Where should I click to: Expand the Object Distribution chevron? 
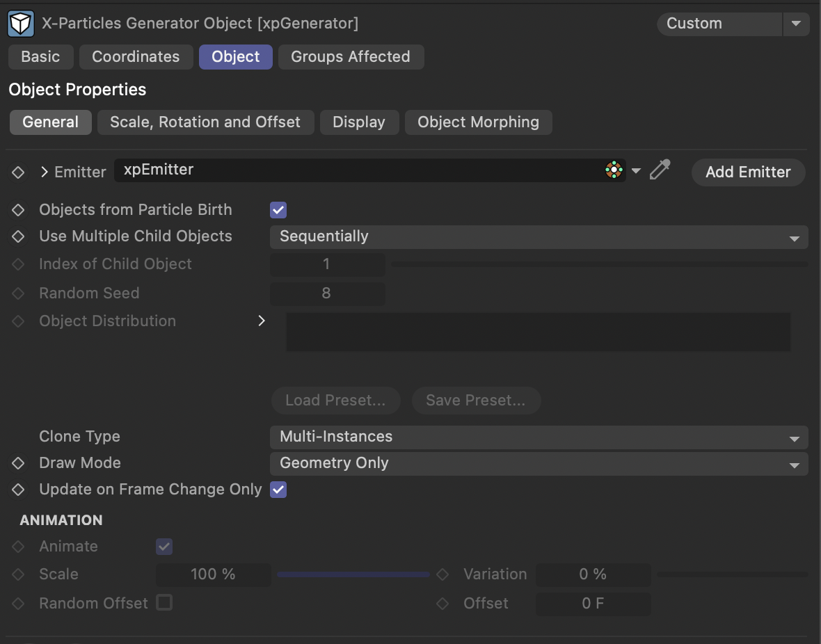[262, 321]
